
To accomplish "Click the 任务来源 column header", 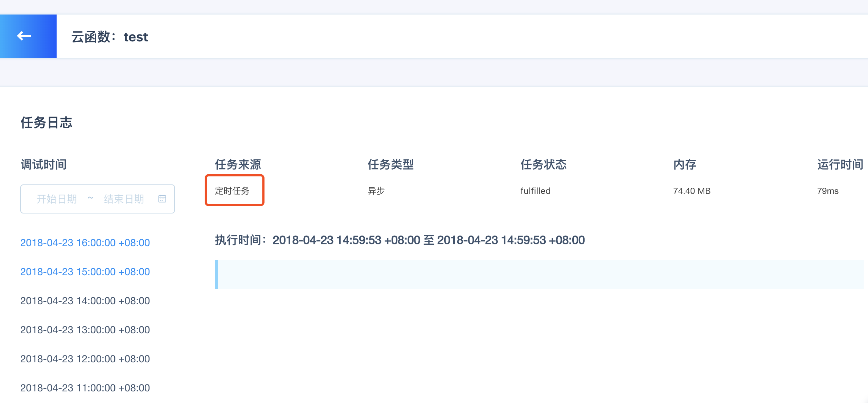I will click(x=238, y=164).
